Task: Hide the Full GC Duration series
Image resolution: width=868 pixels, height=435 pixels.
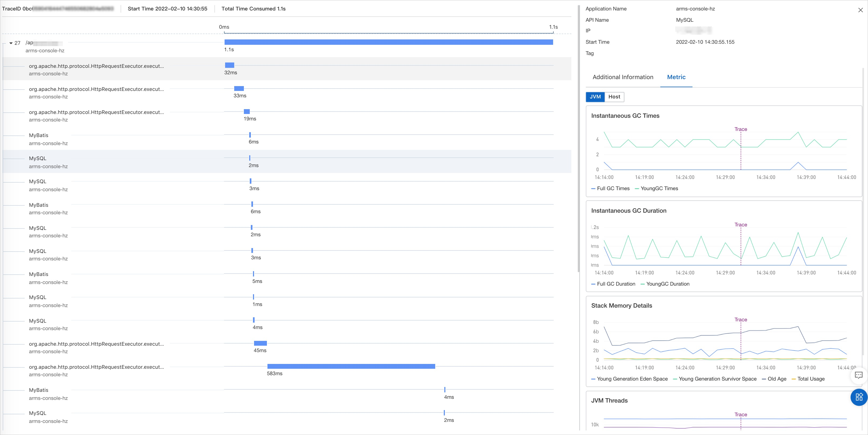Action: tap(613, 284)
